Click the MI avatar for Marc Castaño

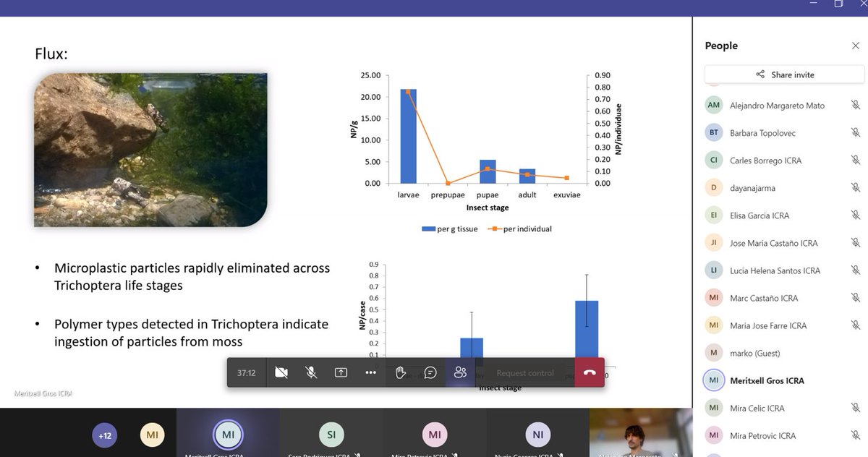(x=714, y=297)
